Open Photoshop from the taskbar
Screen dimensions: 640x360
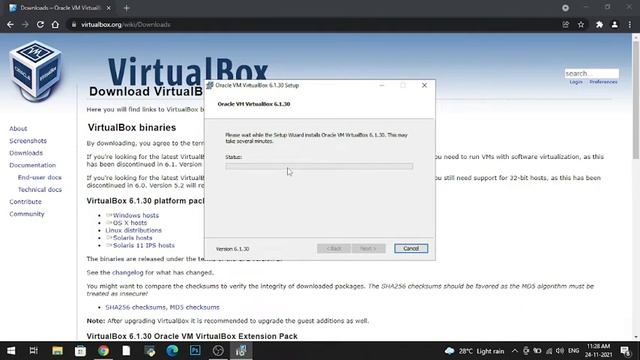(195, 351)
